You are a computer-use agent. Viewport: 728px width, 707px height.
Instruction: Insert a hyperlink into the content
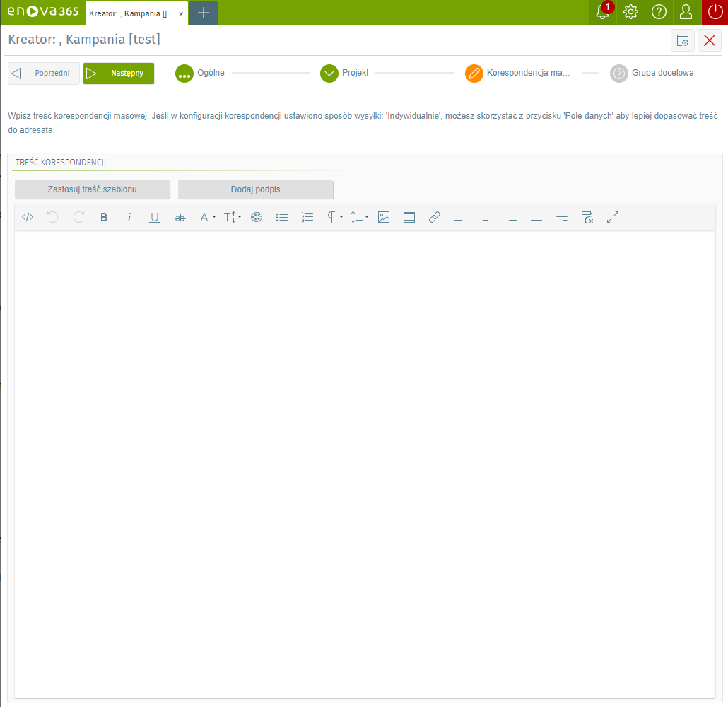[435, 218]
